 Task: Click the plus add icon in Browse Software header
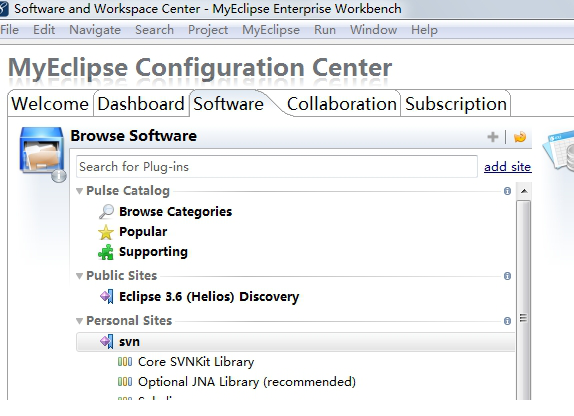(x=493, y=137)
